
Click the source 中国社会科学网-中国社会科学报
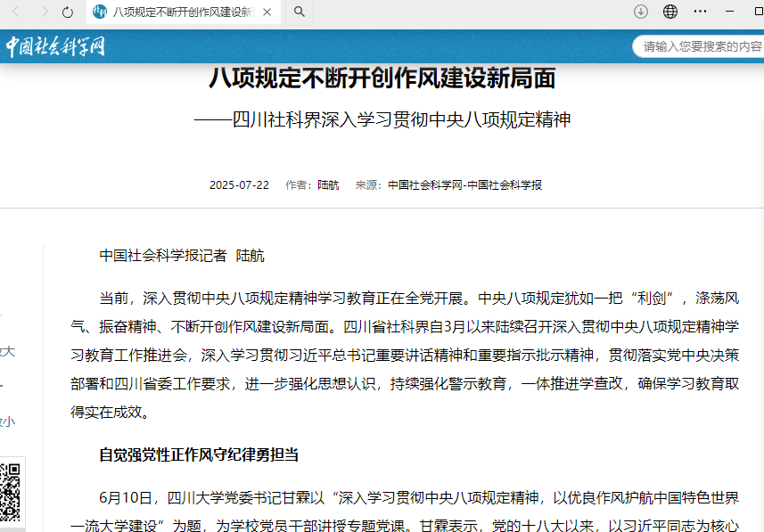coord(464,185)
